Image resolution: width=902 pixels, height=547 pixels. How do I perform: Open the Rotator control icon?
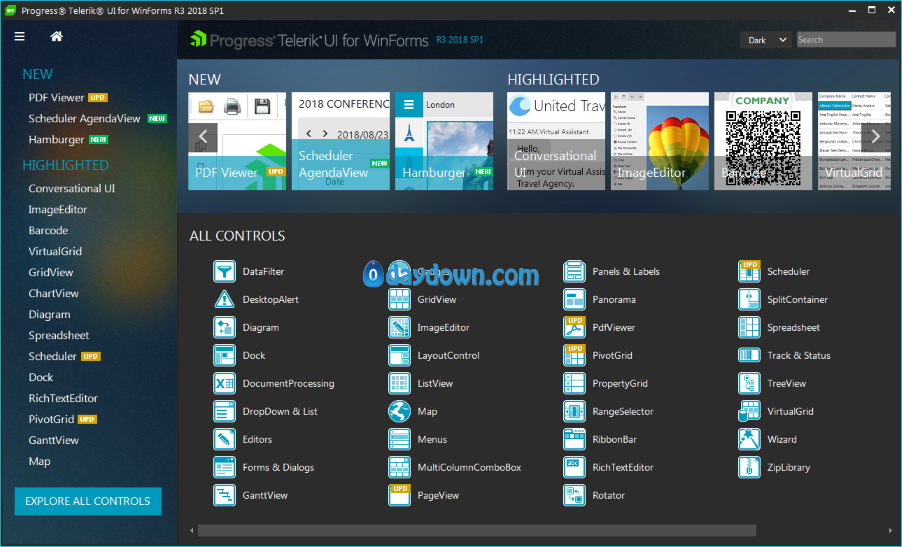[x=574, y=495]
